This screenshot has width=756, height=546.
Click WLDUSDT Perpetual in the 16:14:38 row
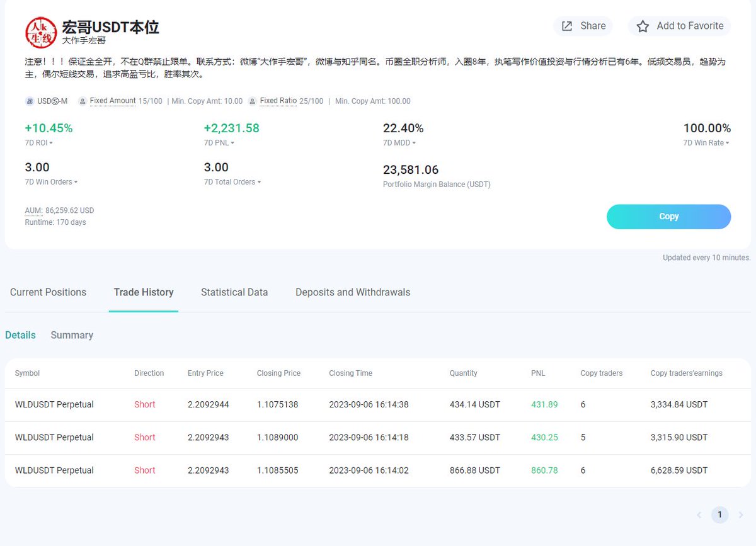54,404
